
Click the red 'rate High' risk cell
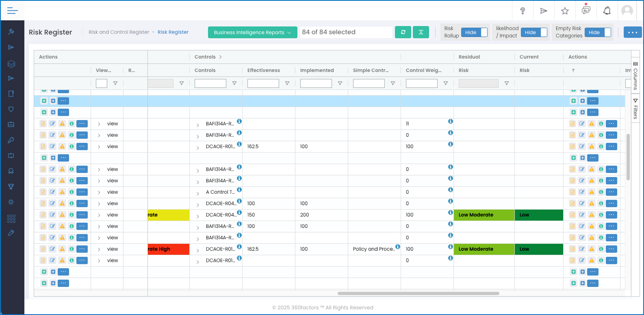click(168, 249)
